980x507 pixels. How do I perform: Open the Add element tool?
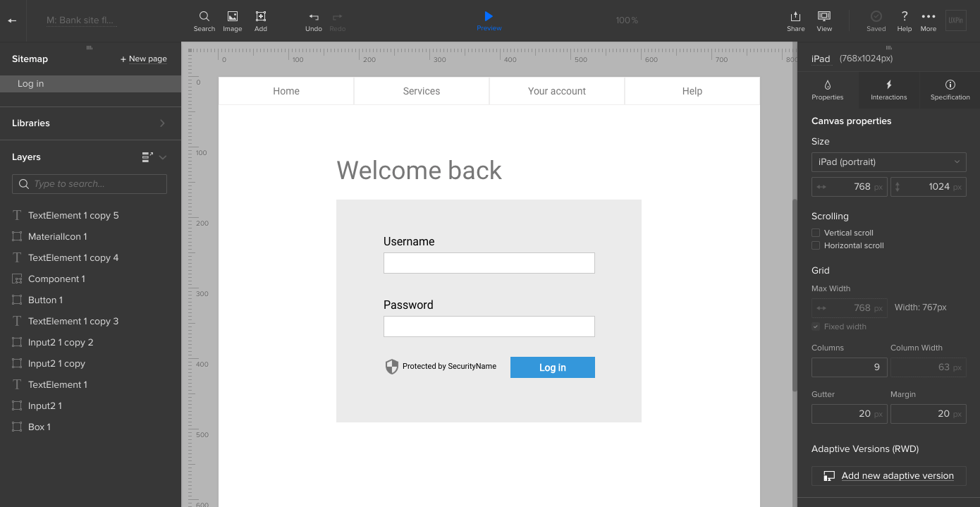click(x=261, y=21)
